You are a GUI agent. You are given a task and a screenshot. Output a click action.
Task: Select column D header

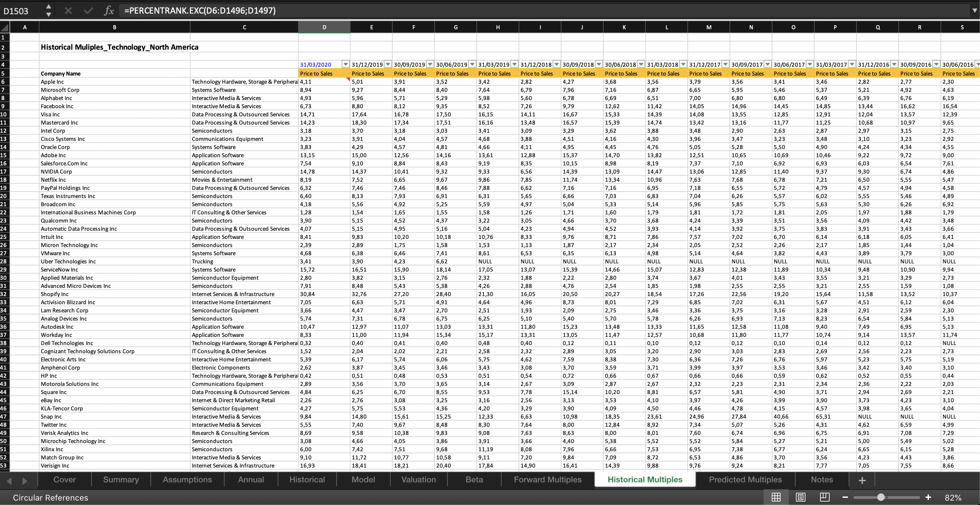point(324,28)
